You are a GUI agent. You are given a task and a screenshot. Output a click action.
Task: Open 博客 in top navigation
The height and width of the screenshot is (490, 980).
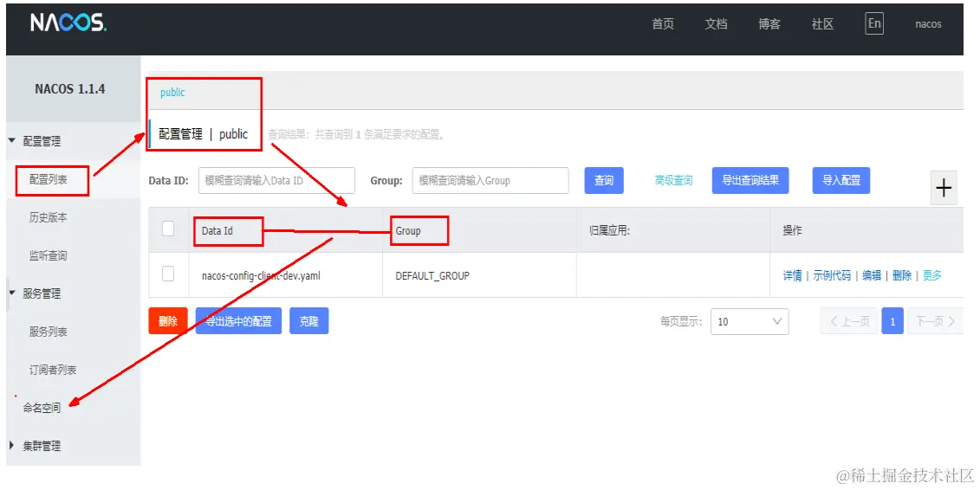(769, 23)
